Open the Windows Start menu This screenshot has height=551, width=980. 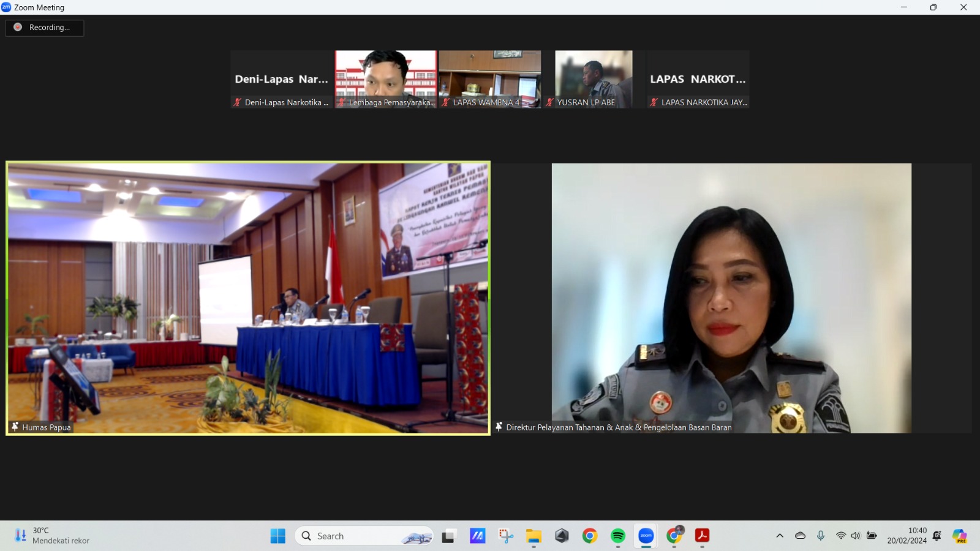coord(277,536)
